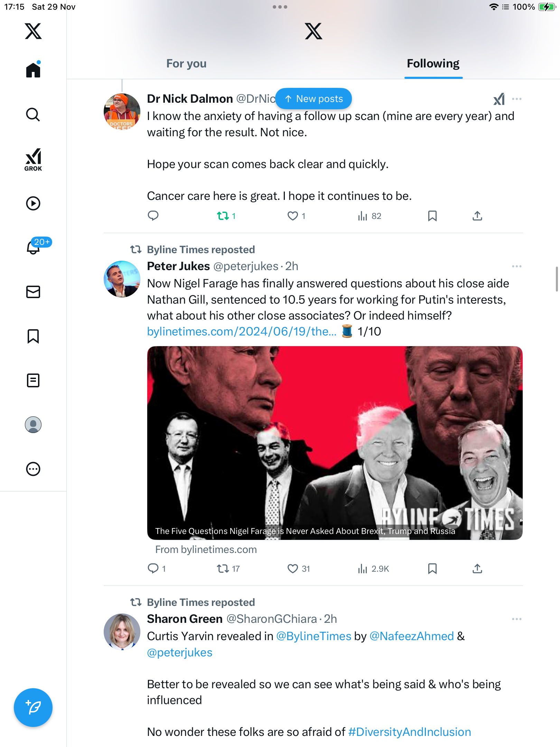Select the Following tab
Screen dimensions: 560x747
tap(433, 64)
